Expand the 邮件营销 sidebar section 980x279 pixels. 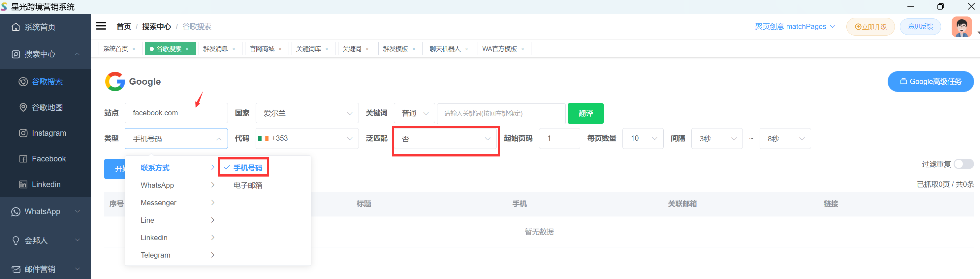coord(45,269)
